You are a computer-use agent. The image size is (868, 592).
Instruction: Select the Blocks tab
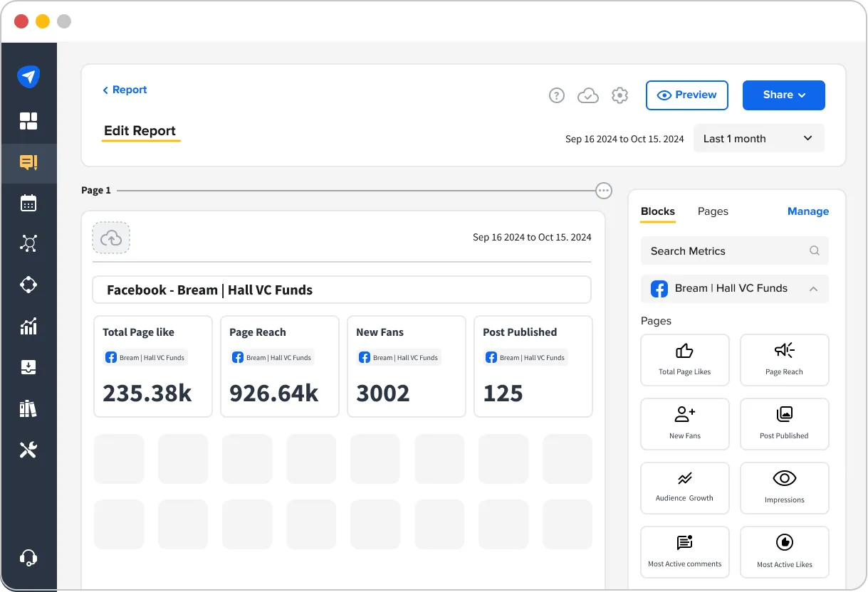tap(657, 211)
